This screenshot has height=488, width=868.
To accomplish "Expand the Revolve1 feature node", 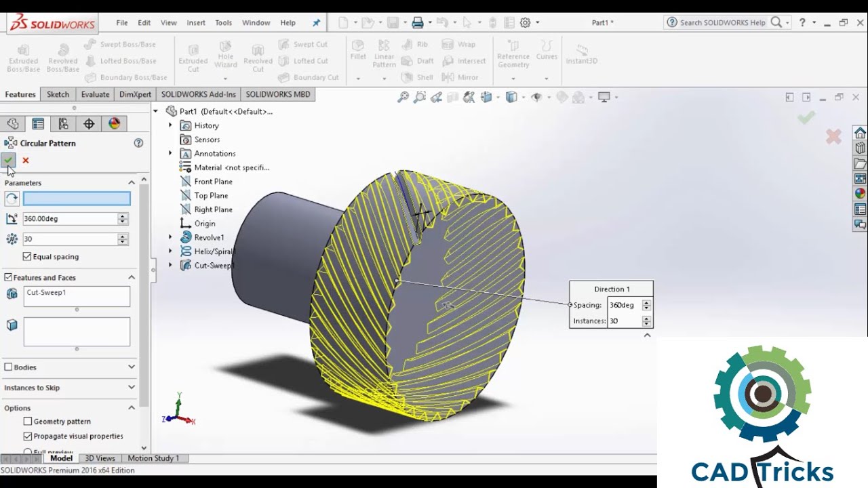I will 170,237.
